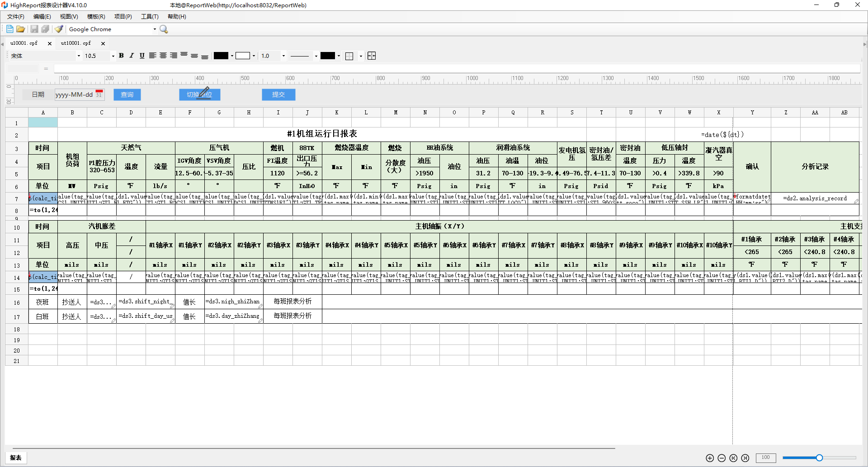868x467 pixels.
Task: Click the black border color swatch
Action: (x=328, y=56)
